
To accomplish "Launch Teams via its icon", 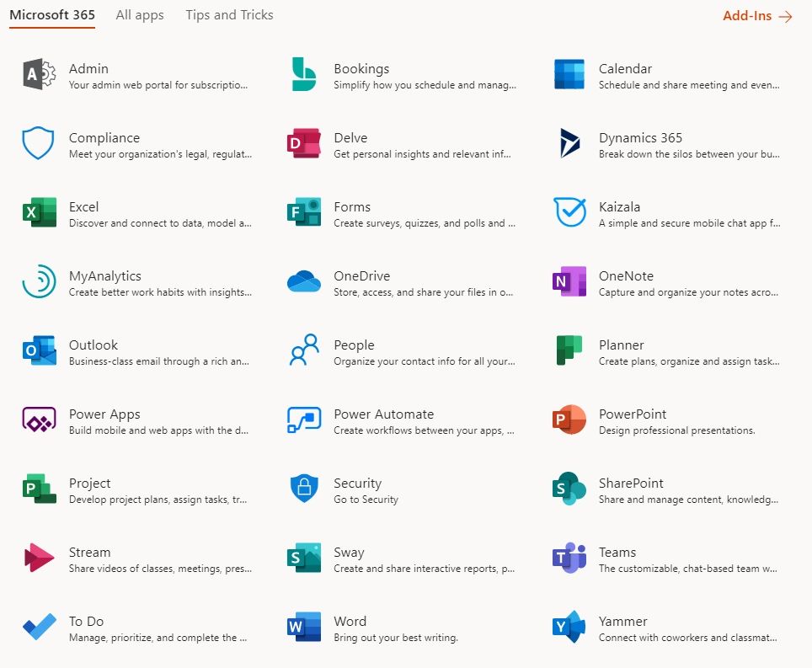I will (x=569, y=558).
